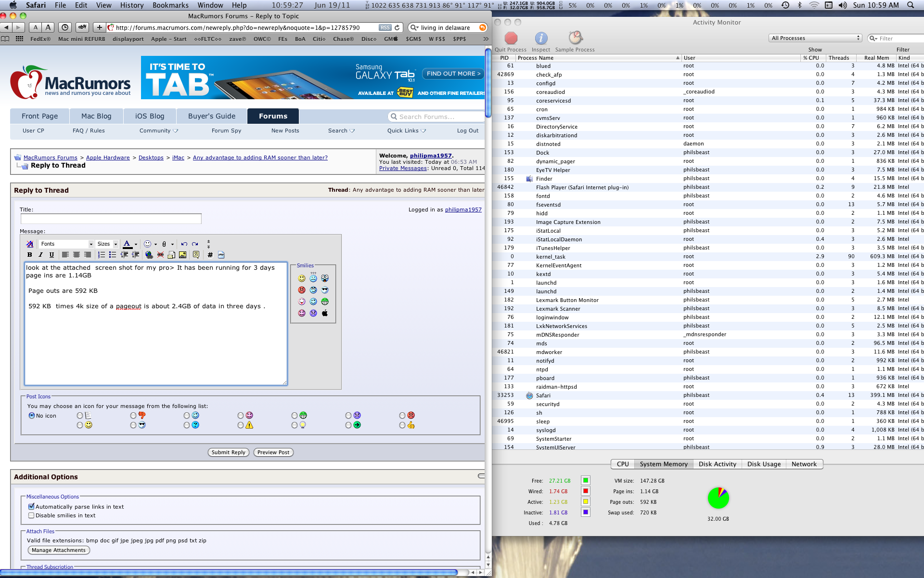The width and height of the screenshot is (924, 578).
Task: Click the green Free memory color swatch
Action: [x=586, y=480]
